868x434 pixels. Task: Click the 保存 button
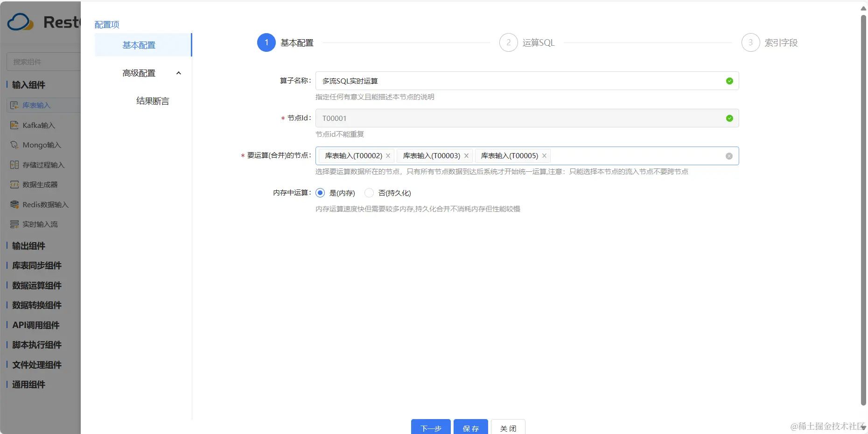click(x=471, y=427)
